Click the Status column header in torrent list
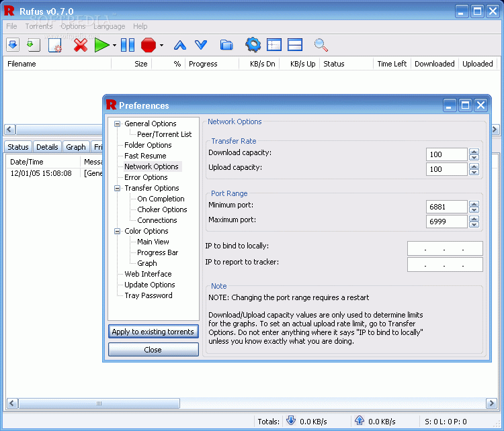Screen dimensions: 504x431 click(346, 64)
